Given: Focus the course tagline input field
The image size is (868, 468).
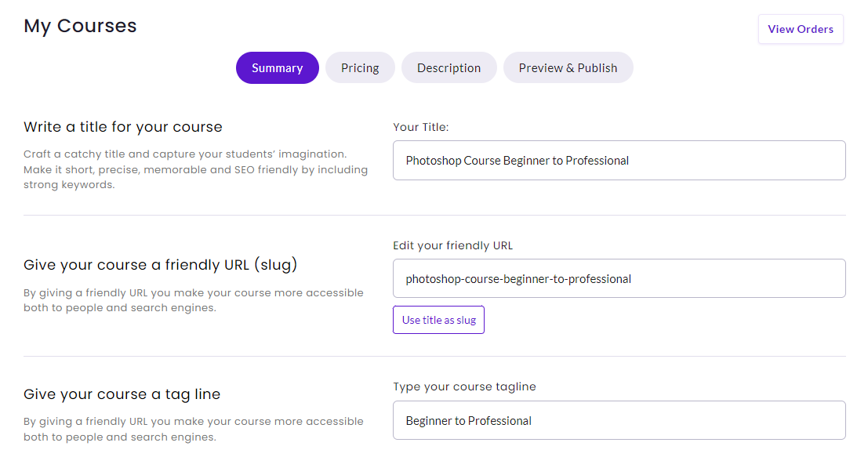Looking at the screenshot, I should [x=619, y=420].
